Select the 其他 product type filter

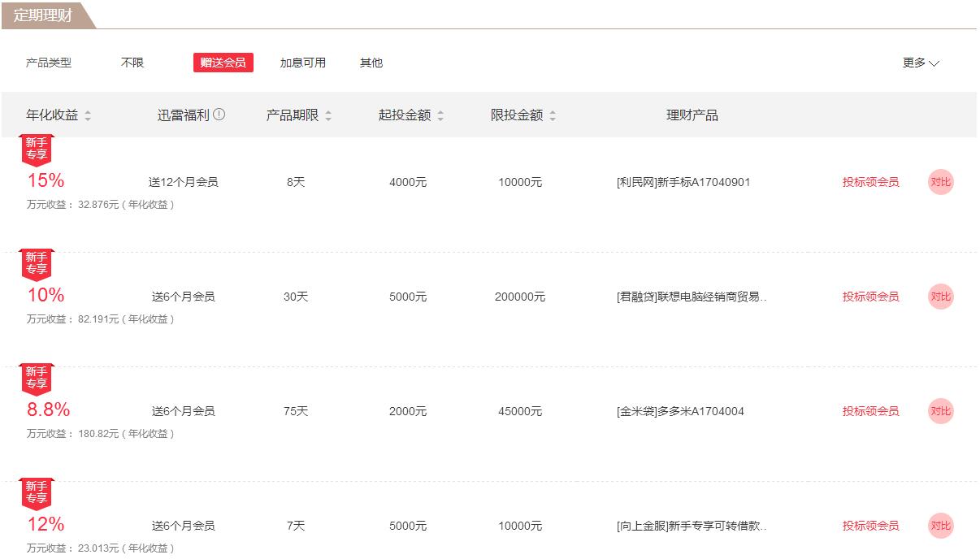click(x=371, y=63)
